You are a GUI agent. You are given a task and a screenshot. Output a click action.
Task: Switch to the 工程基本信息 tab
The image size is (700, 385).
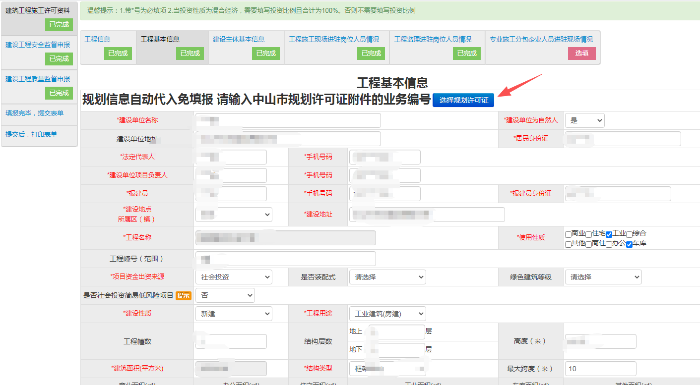(172, 47)
